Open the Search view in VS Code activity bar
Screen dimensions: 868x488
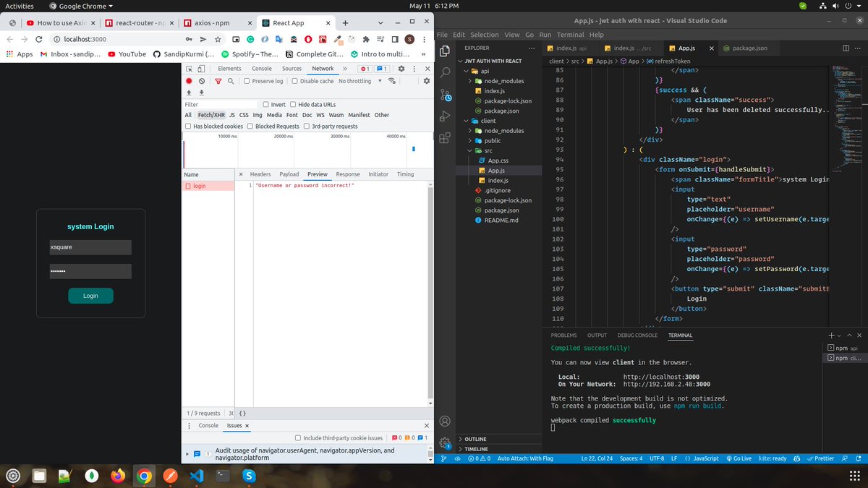(x=446, y=72)
